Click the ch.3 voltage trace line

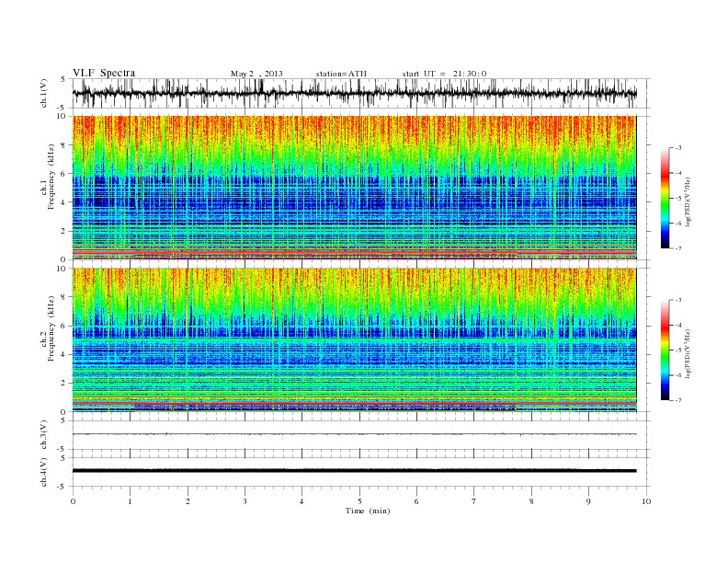click(354, 434)
